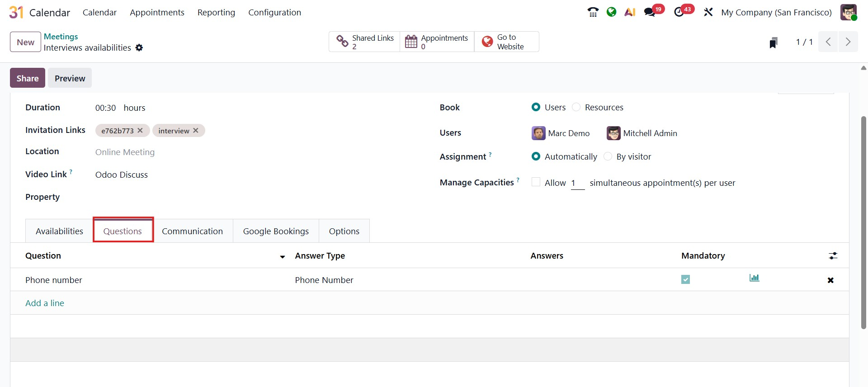Open the optional columns adjust dropdown
Viewport: 868px width, 387px height.
(x=833, y=256)
